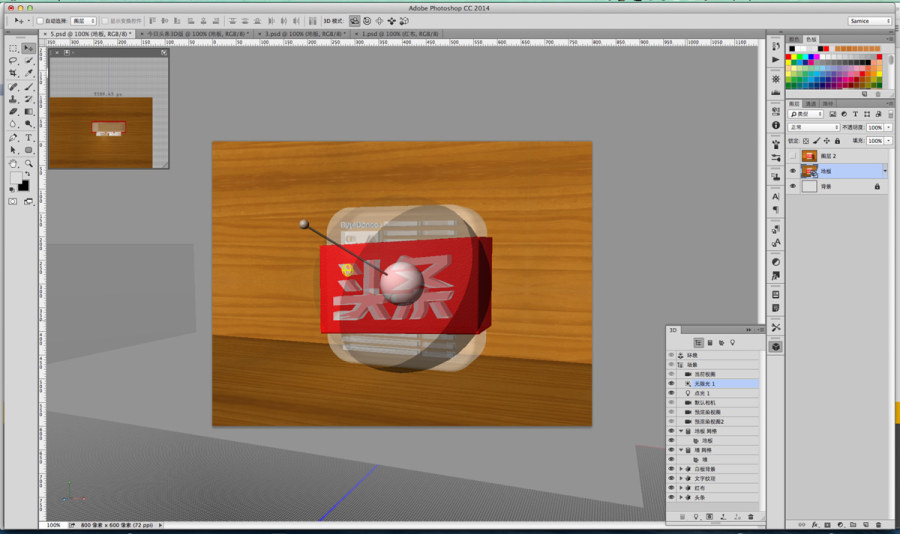Switch to the 颜色 (Color) tab
This screenshot has height=534, width=900.
(794, 40)
